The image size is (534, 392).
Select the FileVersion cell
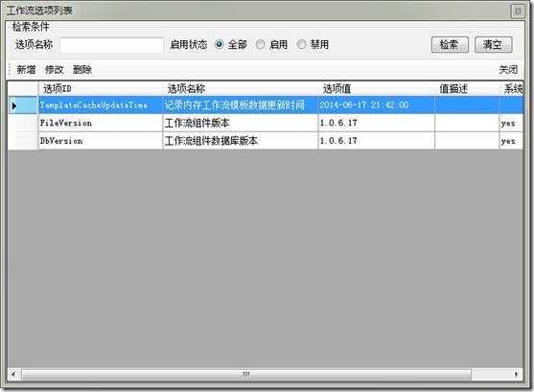coord(101,123)
